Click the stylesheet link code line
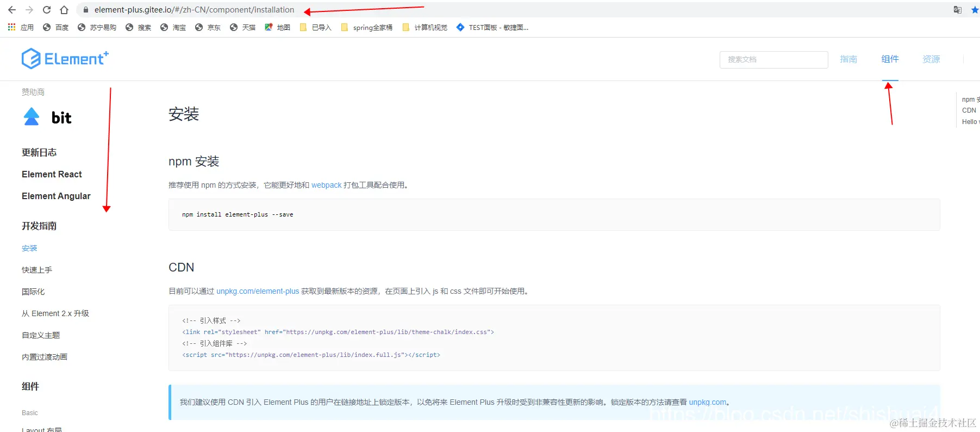 (x=338, y=332)
